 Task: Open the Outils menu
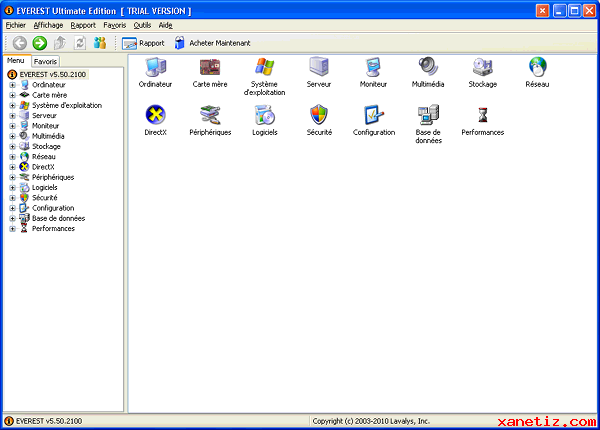pos(142,25)
